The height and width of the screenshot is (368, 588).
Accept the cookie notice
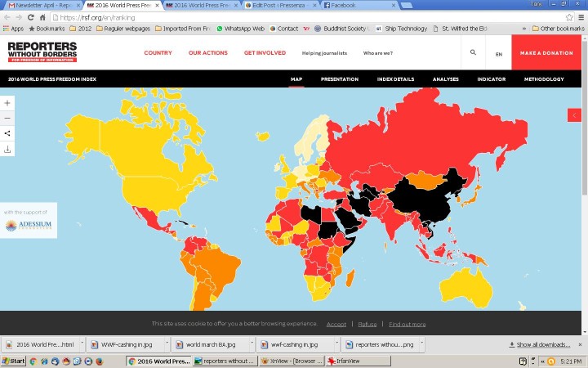click(x=336, y=324)
